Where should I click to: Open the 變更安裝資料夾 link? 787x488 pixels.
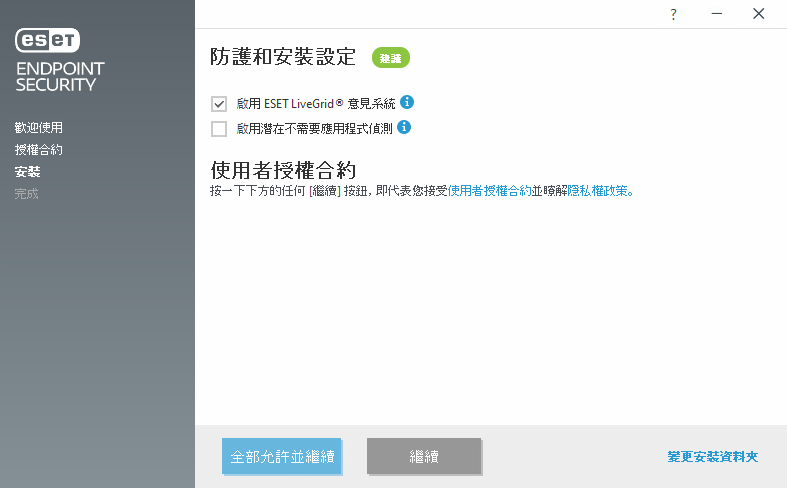[713, 456]
